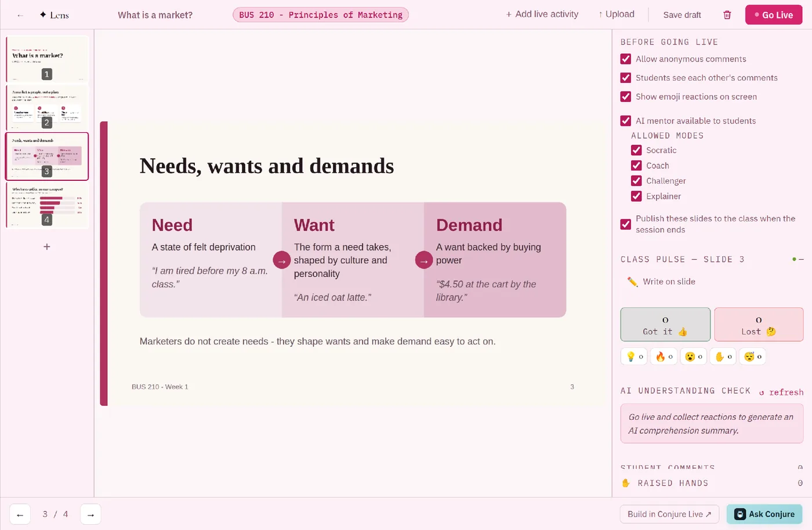The image size is (812, 530).
Task: Click the Needs, wants and demands heading
Action: (267, 166)
